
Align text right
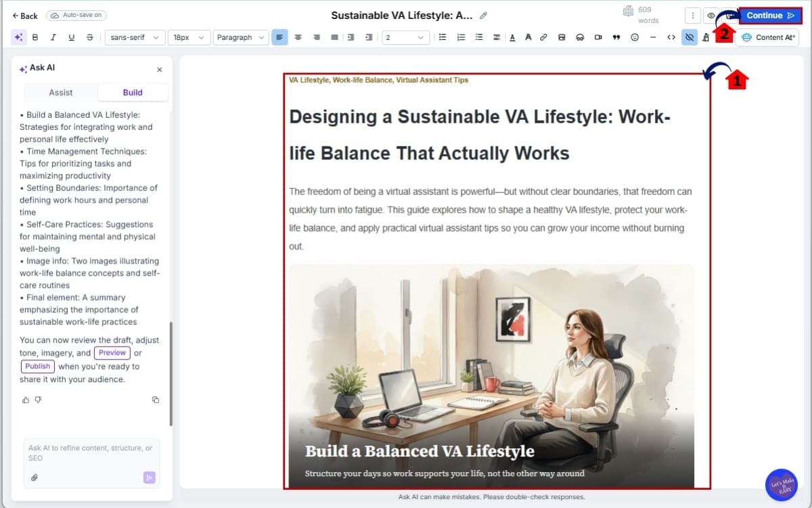[x=316, y=37]
